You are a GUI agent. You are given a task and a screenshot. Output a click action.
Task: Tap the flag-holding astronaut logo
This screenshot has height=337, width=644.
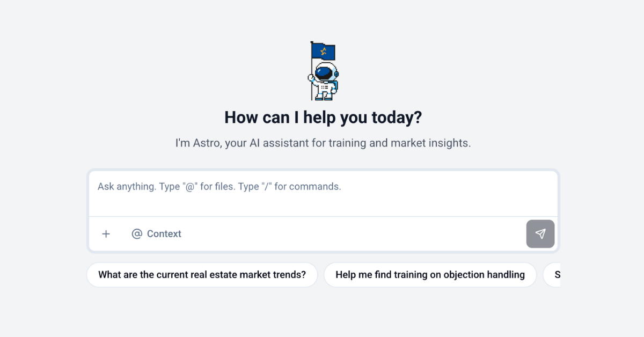[x=322, y=70]
